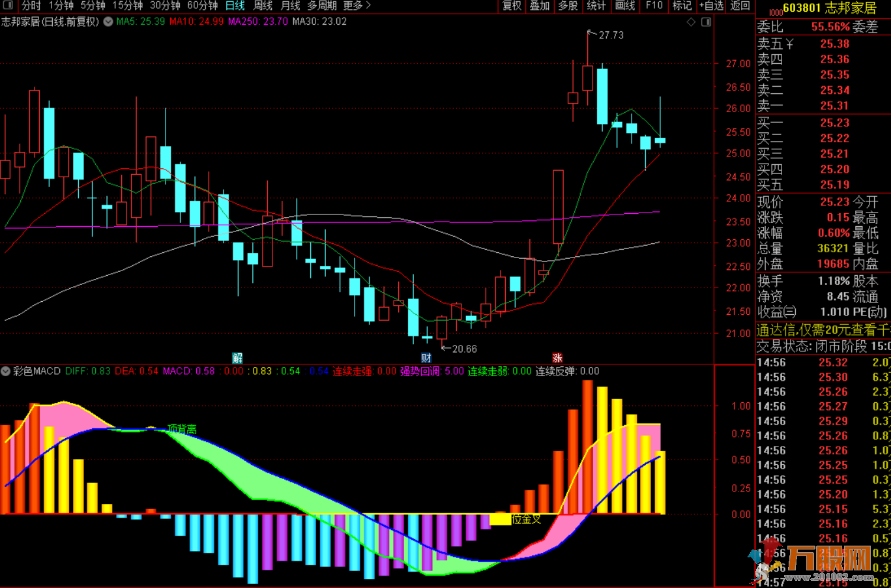This screenshot has height=588, width=891.
Task: Select the 周线 weekly tab
Action: (x=263, y=5)
